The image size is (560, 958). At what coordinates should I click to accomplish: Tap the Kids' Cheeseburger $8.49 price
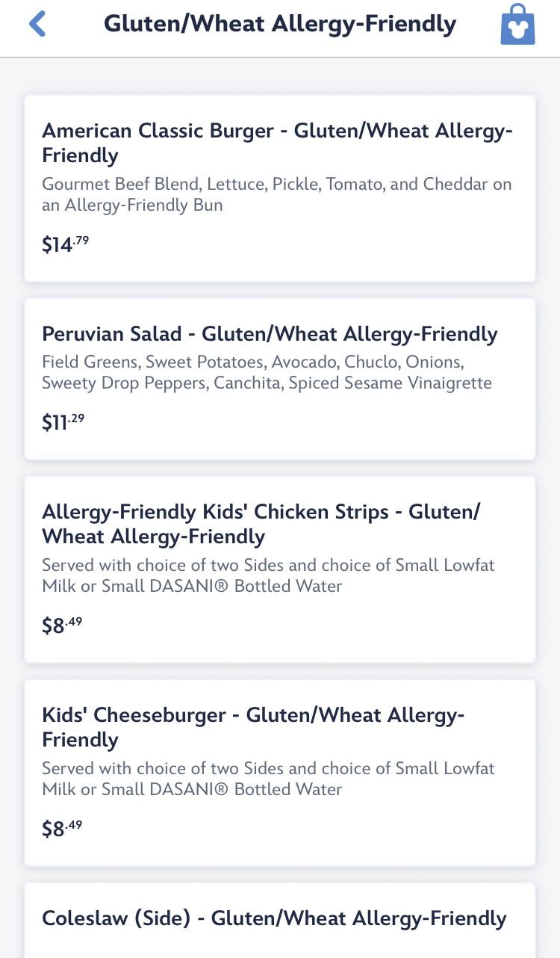tap(62, 829)
